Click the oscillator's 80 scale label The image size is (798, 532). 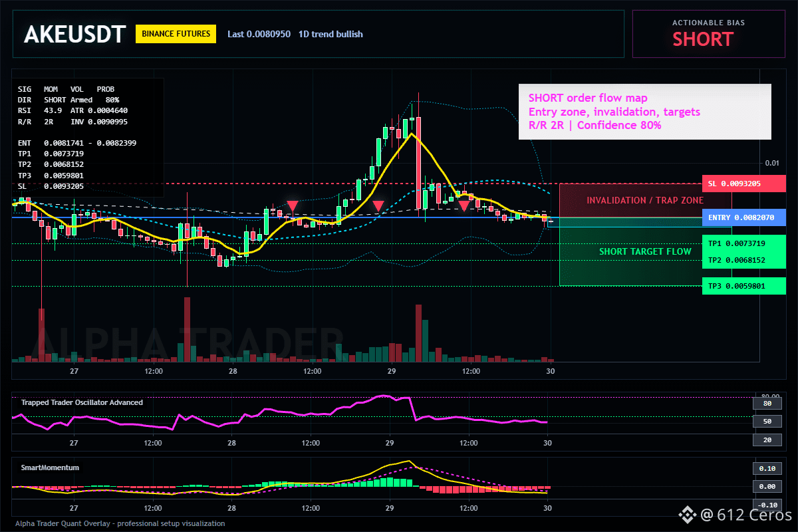[766, 403]
